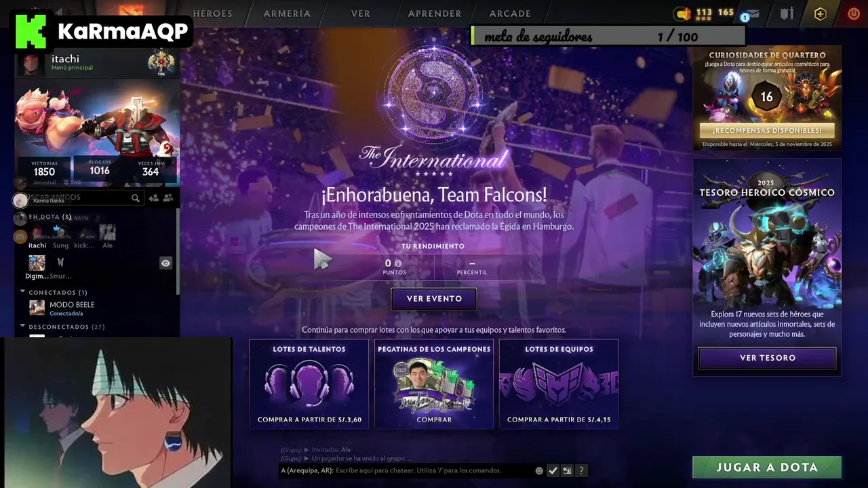Open the VECES JMV 364 stat box

coord(151,169)
